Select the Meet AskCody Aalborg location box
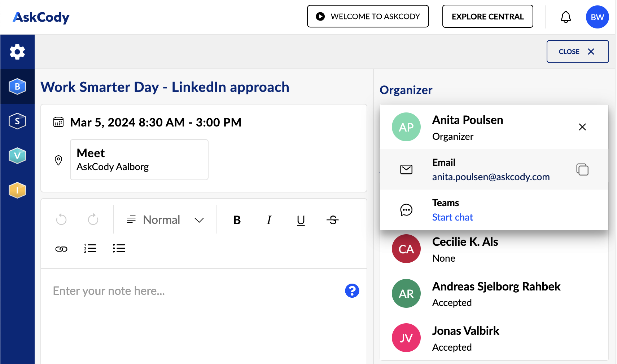Image resolution: width=617 pixels, height=364 pixels. click(139, 160)
